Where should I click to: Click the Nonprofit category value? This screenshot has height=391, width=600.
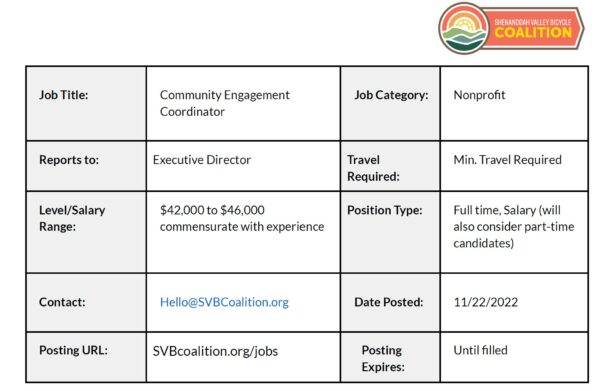pos(479,95)
